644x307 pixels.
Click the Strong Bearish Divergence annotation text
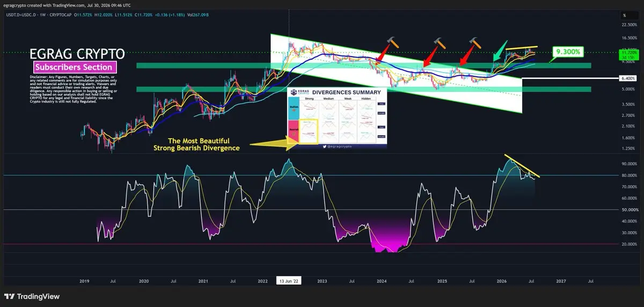(196, 148)
